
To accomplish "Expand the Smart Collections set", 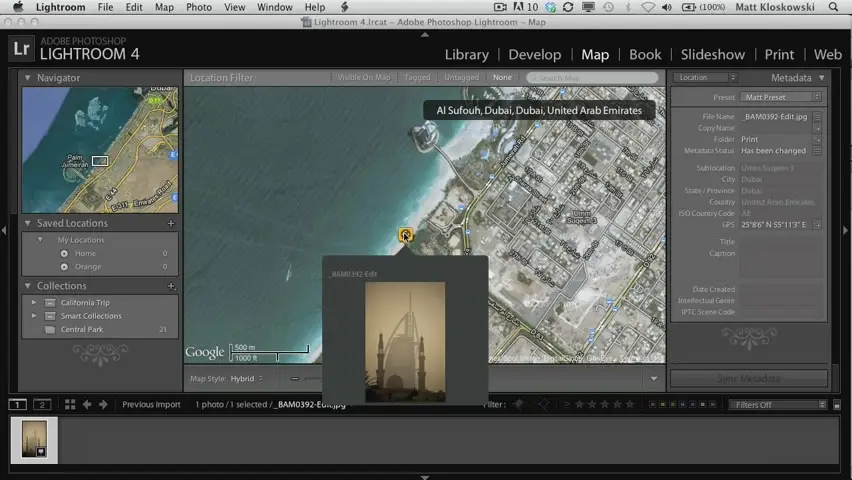I will click(34, 315).
